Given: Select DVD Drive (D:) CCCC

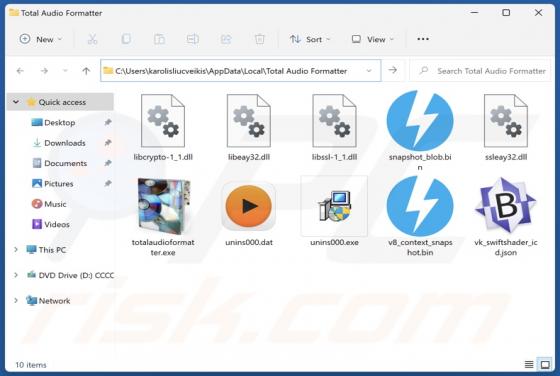Looking at the screenshot, I should click(70, 275).
